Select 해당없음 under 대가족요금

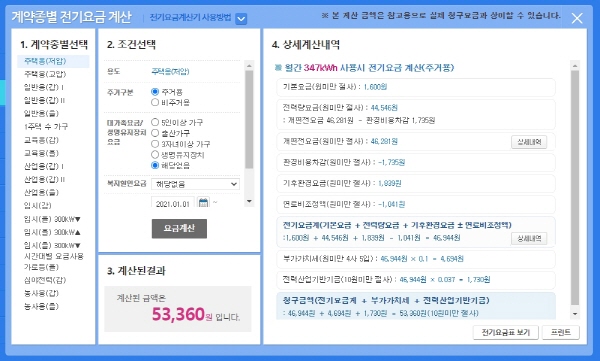point(155,165)
